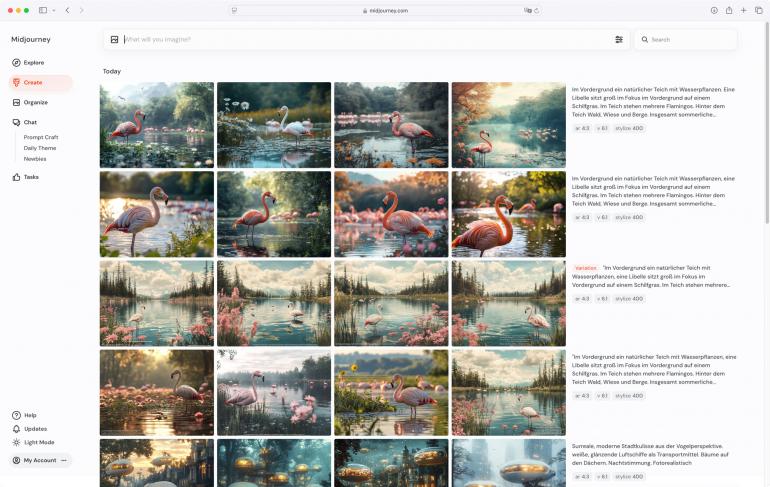Open first flamingo image in the top row

pos(157,125)
